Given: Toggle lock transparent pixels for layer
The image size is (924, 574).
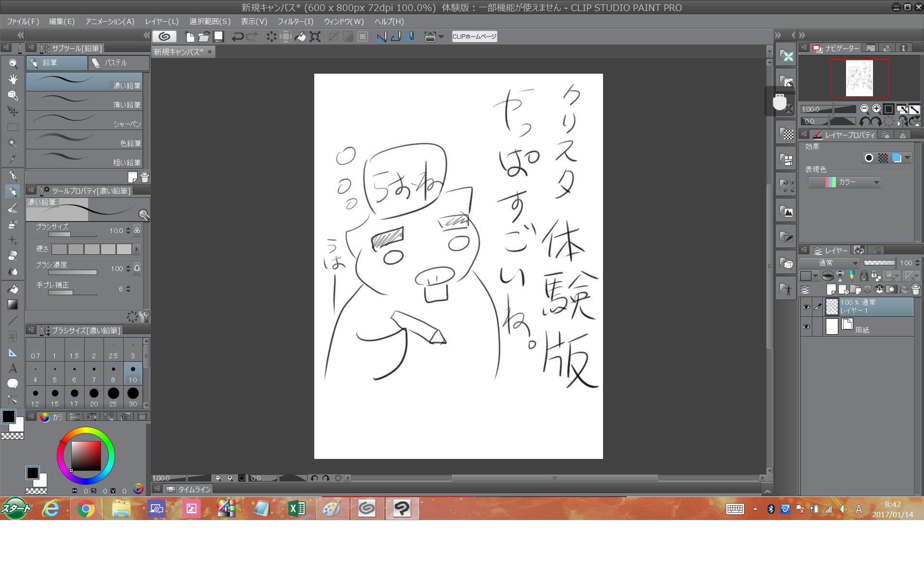Looking at the screenshot, I should 876,276.
